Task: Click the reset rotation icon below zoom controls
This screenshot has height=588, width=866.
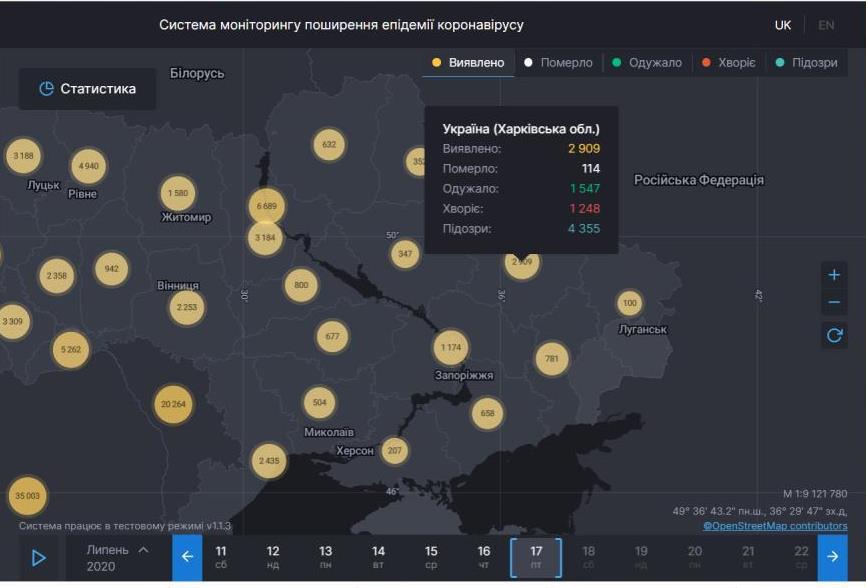Action: (x=833, y=336)
